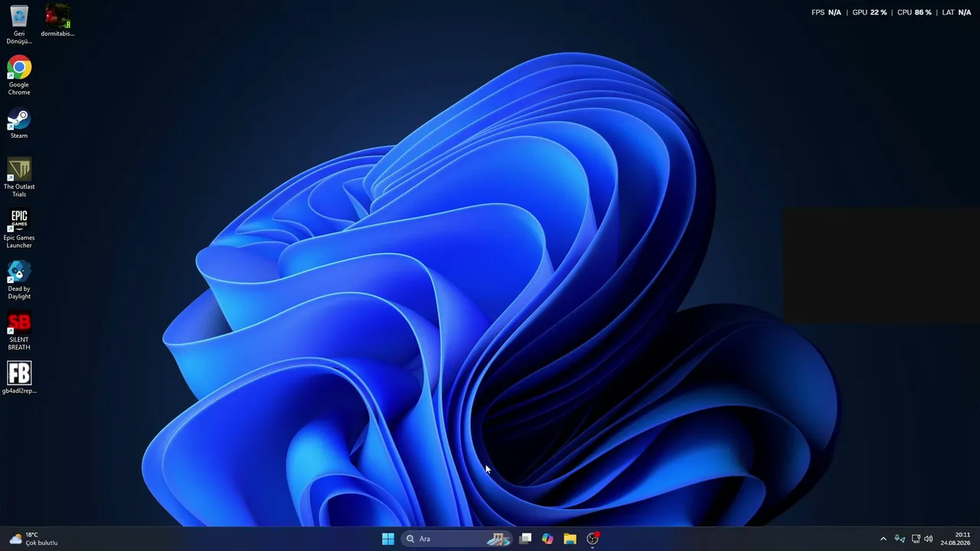The image size is (980, 551).
Task: Click the CPU 86 % overlay reading
Action: [x=914, y=12]
